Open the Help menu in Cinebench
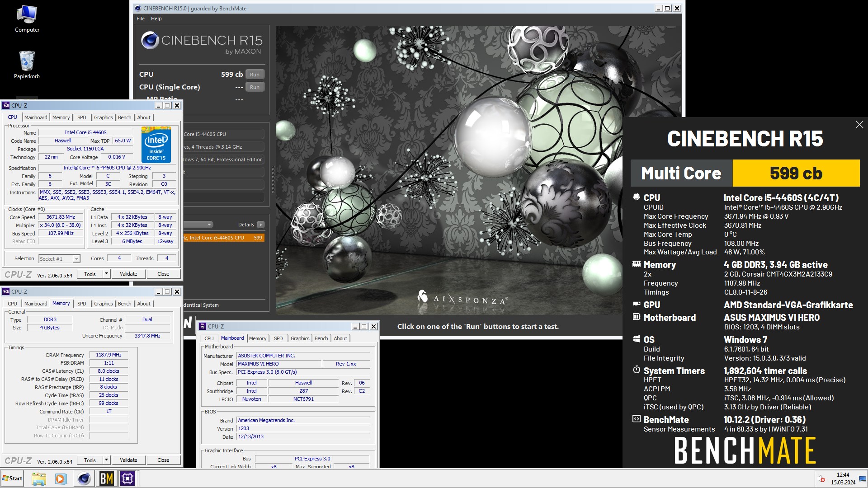868x488 pixels. point(156,19)
